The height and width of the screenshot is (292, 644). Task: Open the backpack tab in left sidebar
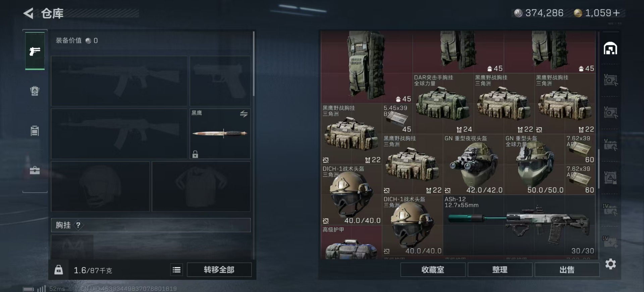[35, 91]
